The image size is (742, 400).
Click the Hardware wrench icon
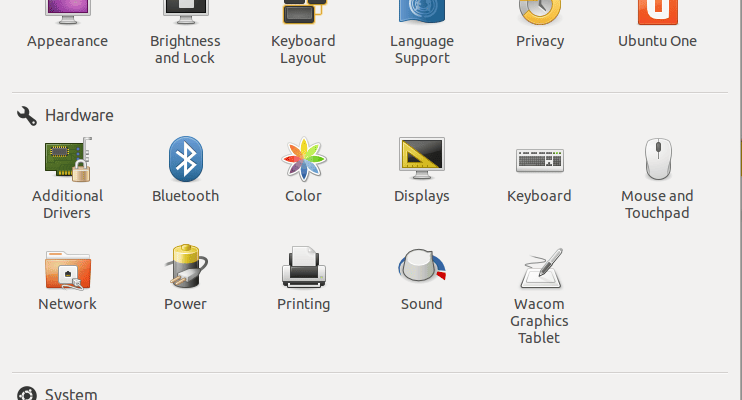26,116
